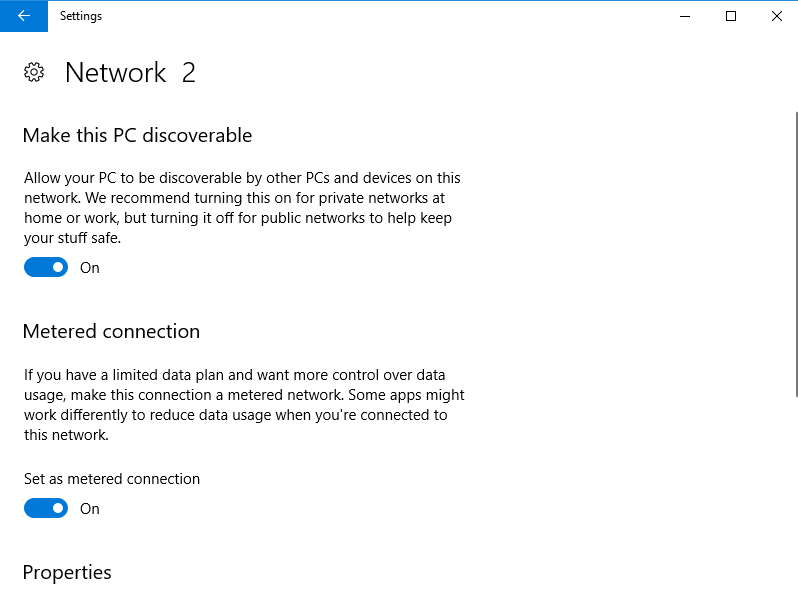Click the Properties section heading

[x=67, y=572]
